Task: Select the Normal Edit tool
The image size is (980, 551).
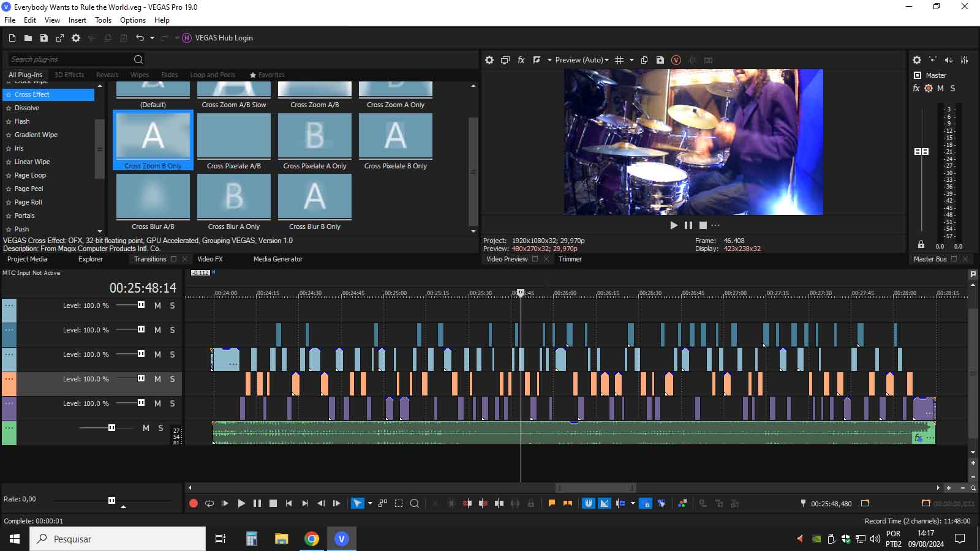Action: pyautogui.click(x=357, y=503)
